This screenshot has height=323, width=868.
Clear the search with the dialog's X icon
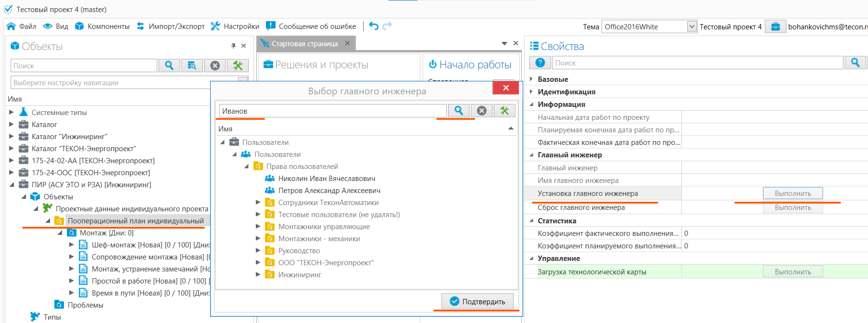click(x=481, y=111)
